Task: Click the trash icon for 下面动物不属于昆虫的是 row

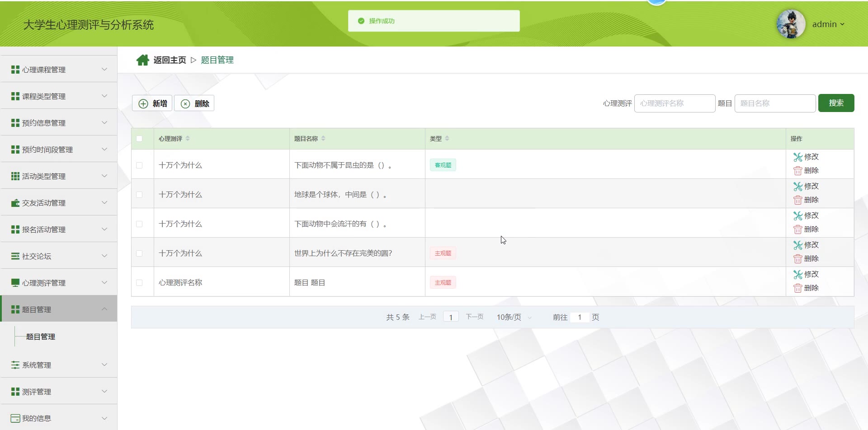Action: (798, 171)
